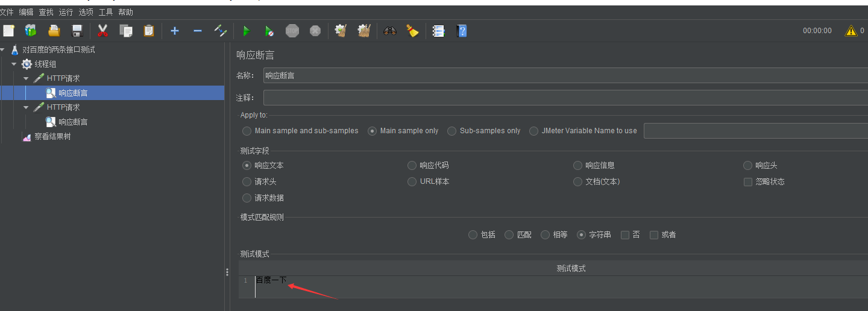Collapse the 线程组 node arrow
The image size is (868, 311).
pyautogui.click(x=14, y=64)
